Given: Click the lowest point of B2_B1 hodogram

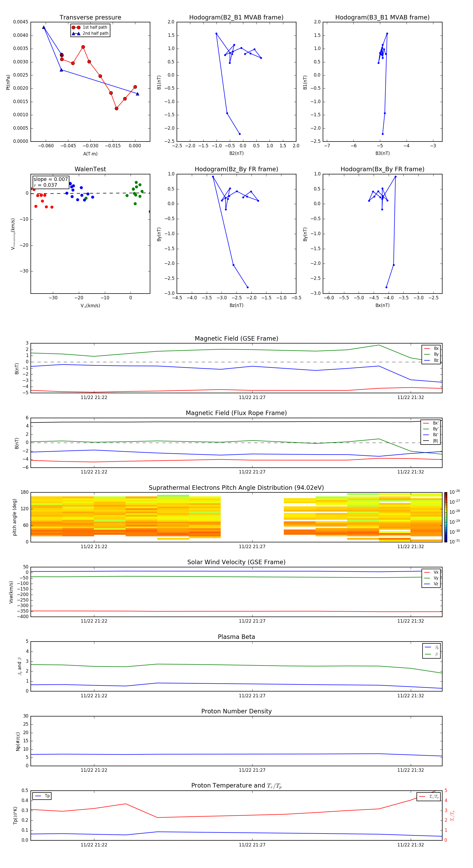Looking at the screenshot, I should 240,134.
